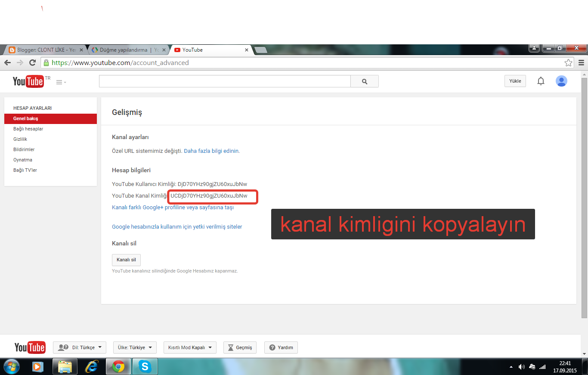
Task: Launch the media player from the taskbar
Action: pyautogui.click(x=38, y=366)
